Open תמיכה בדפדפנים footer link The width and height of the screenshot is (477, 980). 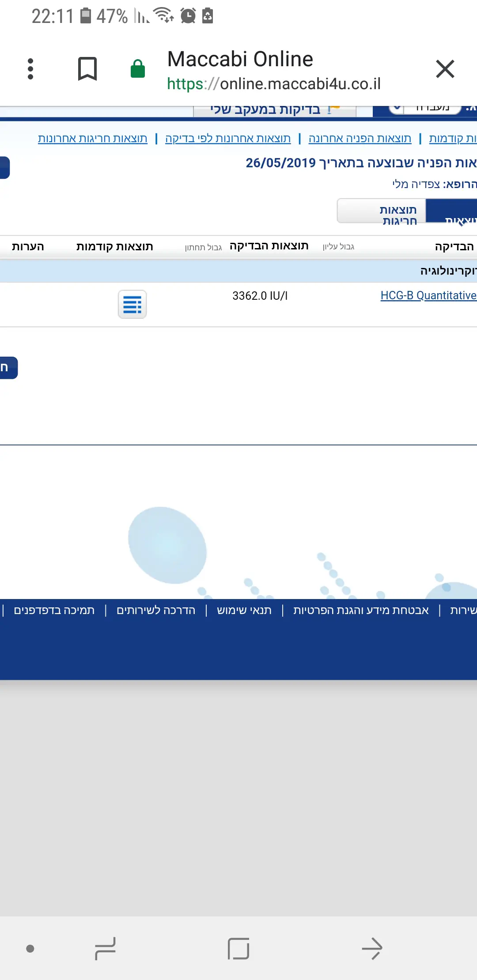coord(54,610)
